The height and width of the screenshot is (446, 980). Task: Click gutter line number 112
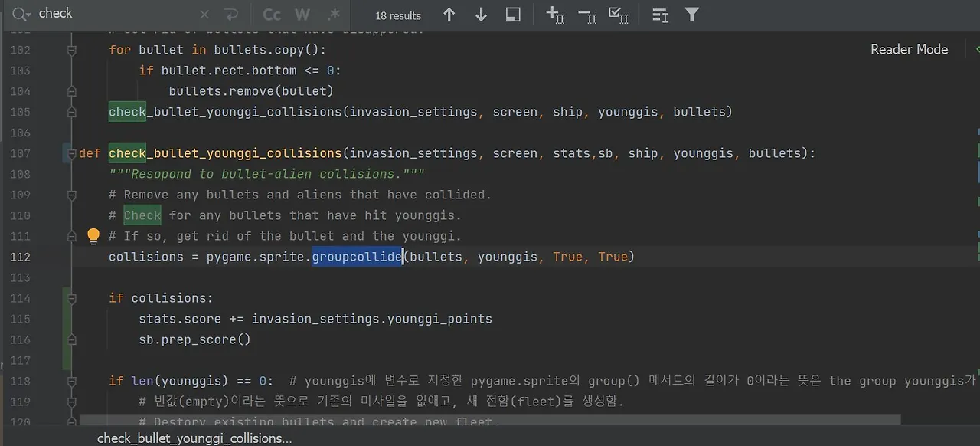20,257
